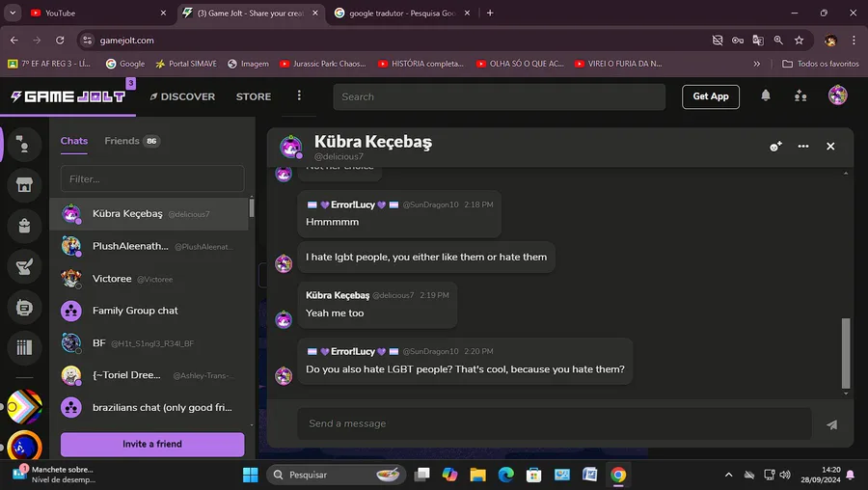Click the chat messages scrollbar

pyautogui.click(x=845, y=353)
